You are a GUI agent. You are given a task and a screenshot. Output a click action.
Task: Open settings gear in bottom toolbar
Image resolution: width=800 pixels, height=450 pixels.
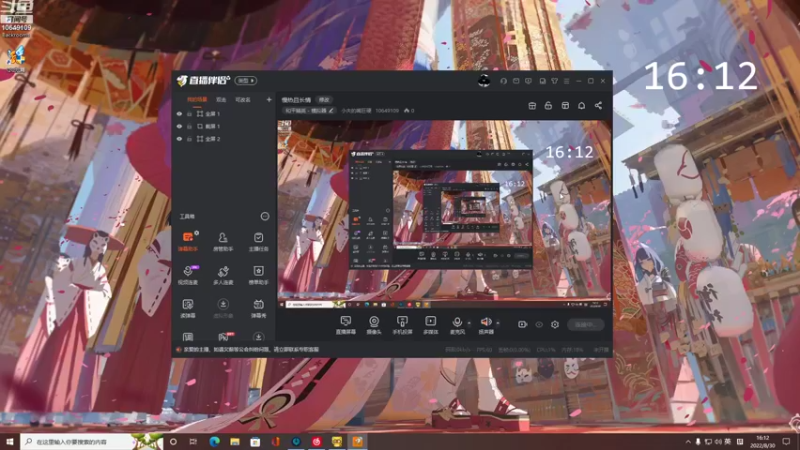pyautogui.click(x=555, y=324)
